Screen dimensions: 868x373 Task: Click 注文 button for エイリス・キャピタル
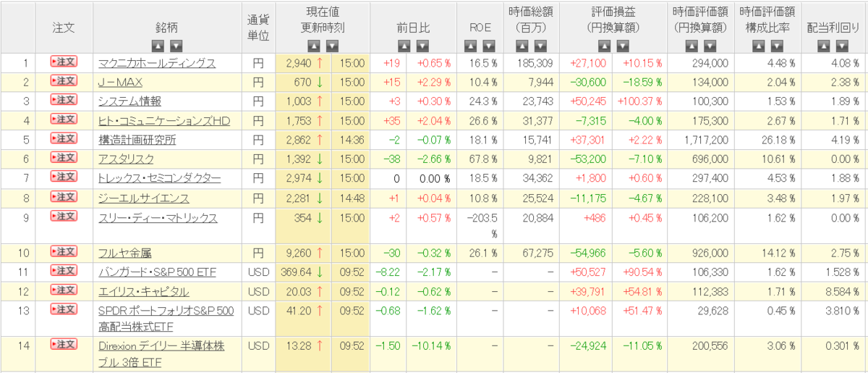point(64,290)
